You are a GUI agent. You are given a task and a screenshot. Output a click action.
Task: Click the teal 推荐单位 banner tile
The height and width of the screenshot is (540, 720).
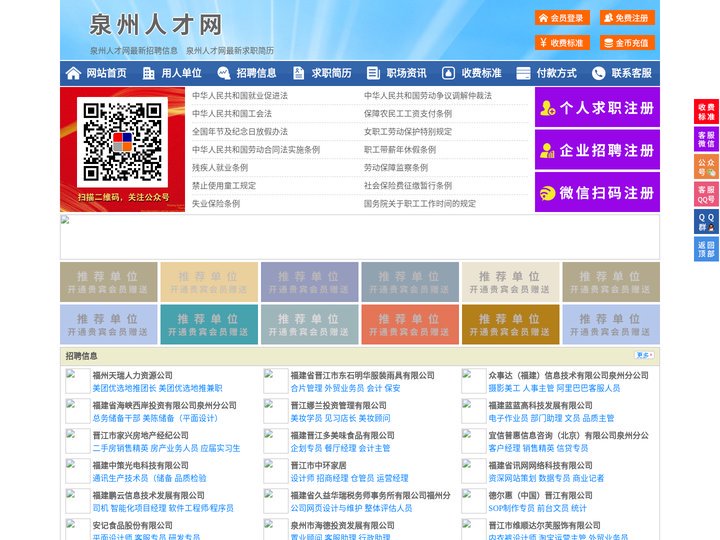208,324
